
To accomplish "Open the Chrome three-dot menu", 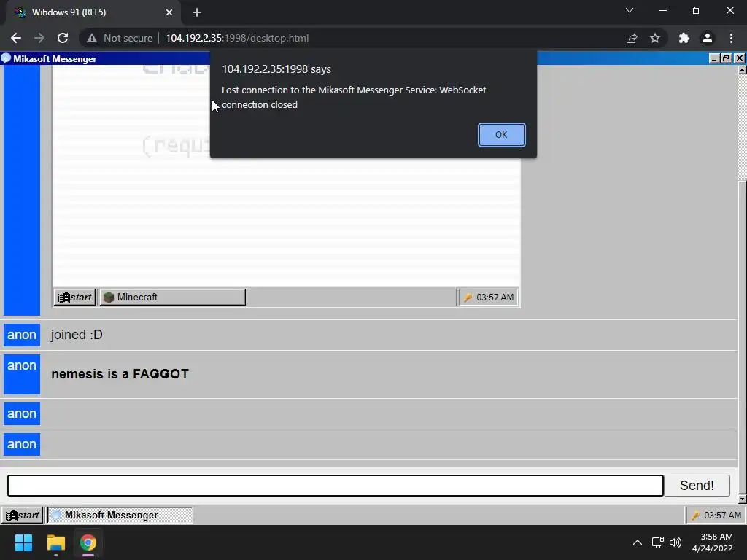I will coord(731,38).
